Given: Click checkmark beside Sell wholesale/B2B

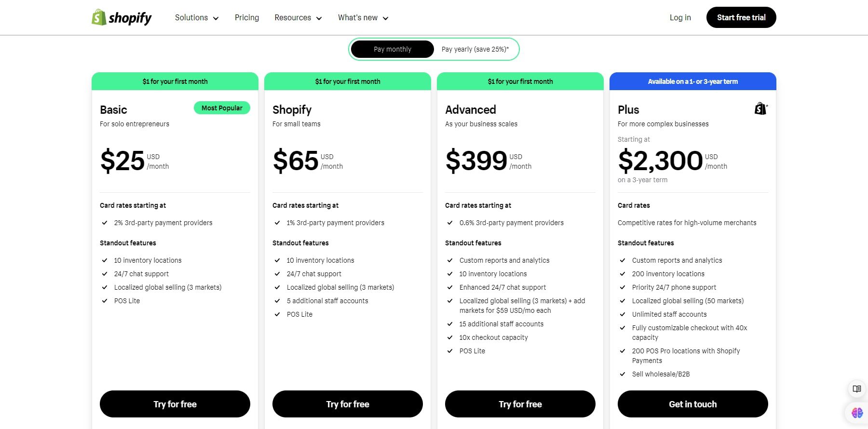Looking at the screenshot, I should pyautogui.click(x=622, y=374).
